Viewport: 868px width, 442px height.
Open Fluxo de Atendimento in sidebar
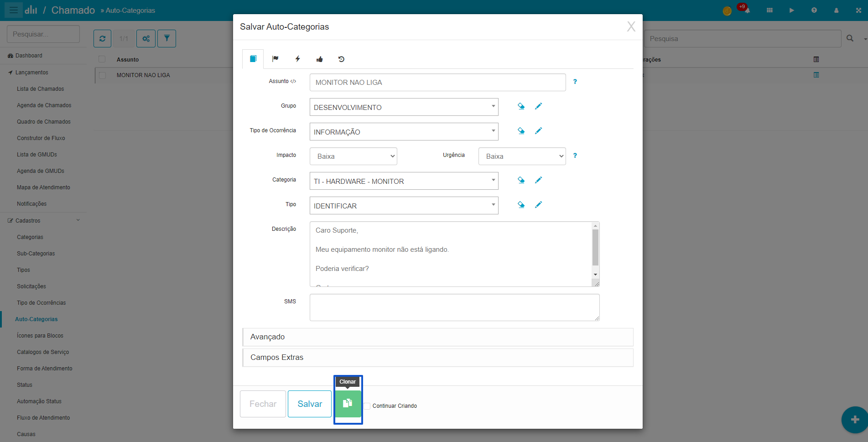43,418
